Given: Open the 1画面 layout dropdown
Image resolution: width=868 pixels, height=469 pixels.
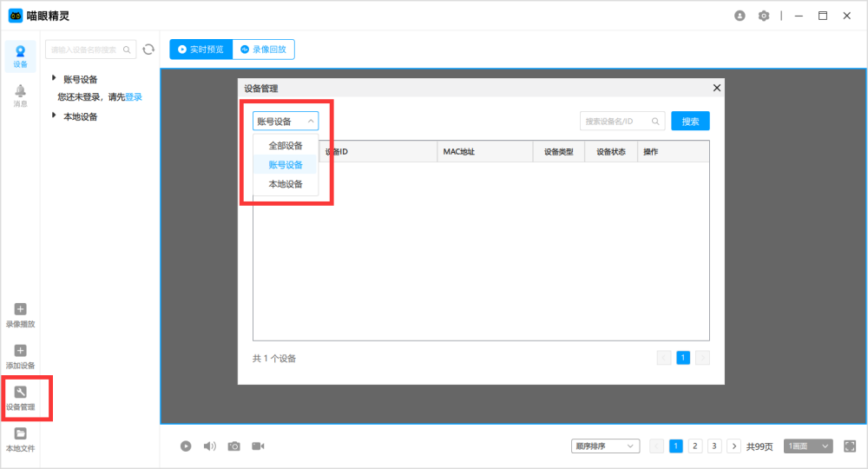Looking at the screenshot, I should tap(808, 446).
